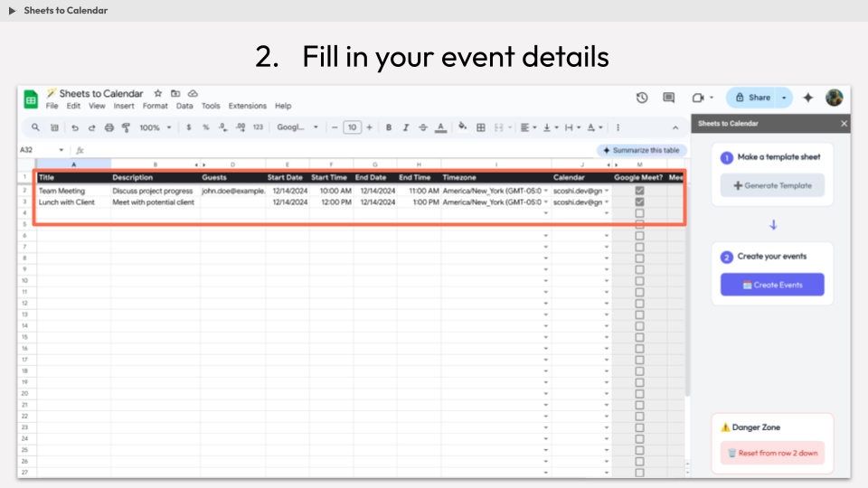
Task: Open the vertical align dropdown
Action: [551, 127]
